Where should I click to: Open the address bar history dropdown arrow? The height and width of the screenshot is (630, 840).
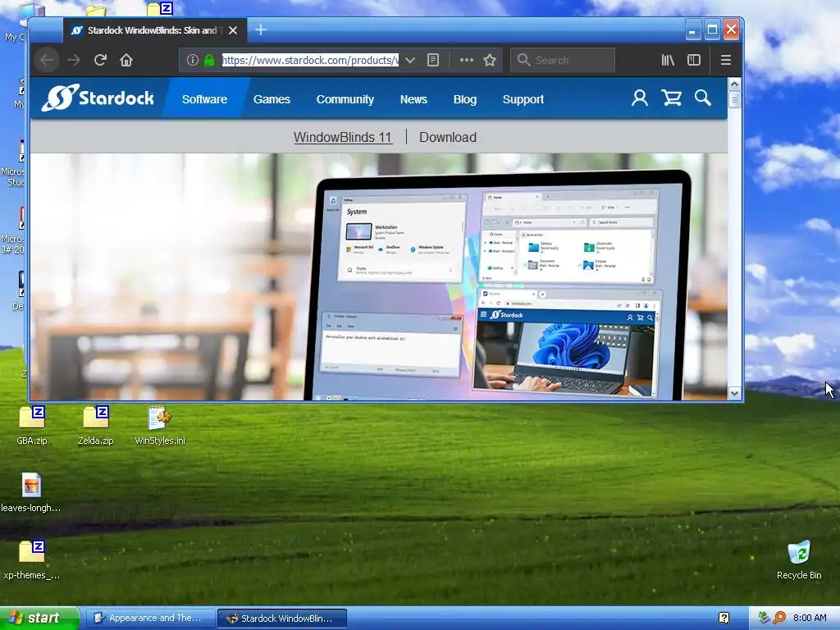click(x=410, y=60)
